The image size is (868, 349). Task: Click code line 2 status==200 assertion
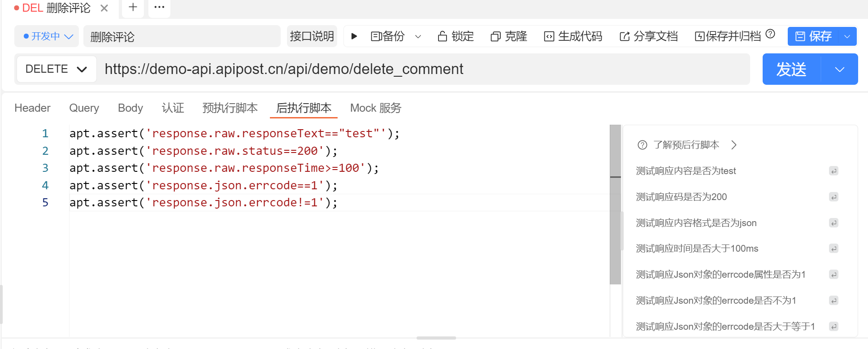204,151
